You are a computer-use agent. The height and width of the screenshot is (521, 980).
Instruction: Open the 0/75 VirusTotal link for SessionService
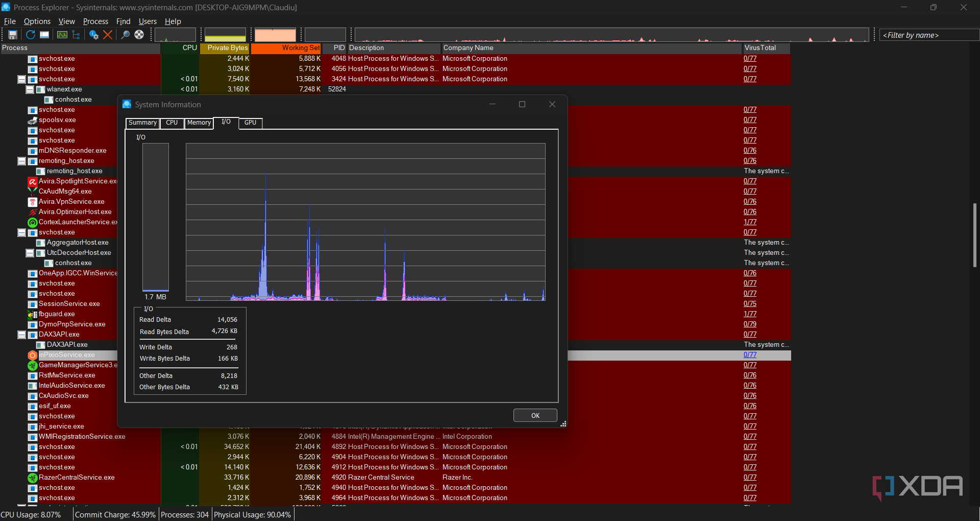750,304
